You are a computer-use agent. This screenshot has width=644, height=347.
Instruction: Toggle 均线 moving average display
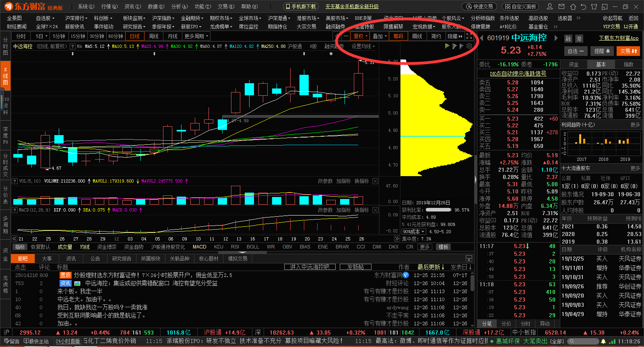(x=85, y=247)
